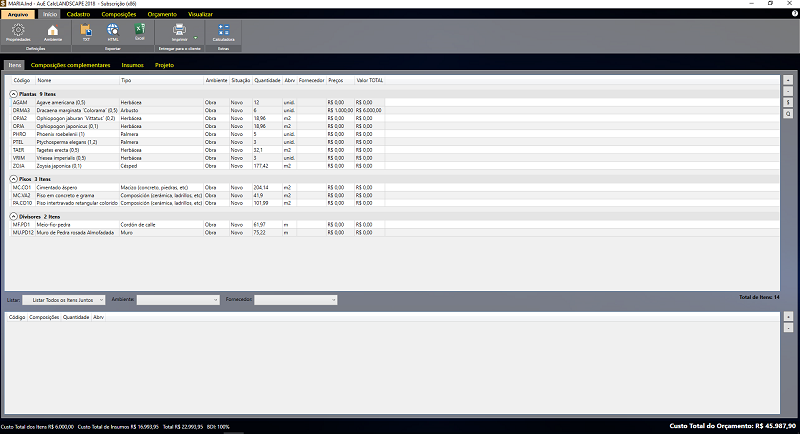Open the Arquivo menu
The width and height of the screenshot is (800, 434).
point(18,14)
